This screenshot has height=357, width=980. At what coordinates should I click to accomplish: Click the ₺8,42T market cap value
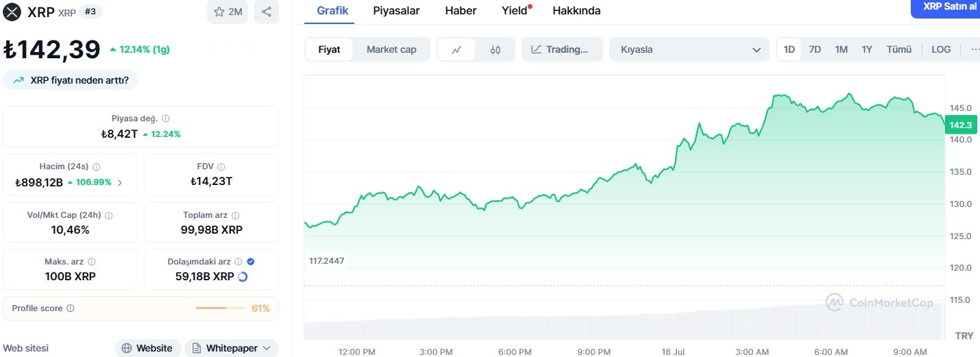coord(119,134)
